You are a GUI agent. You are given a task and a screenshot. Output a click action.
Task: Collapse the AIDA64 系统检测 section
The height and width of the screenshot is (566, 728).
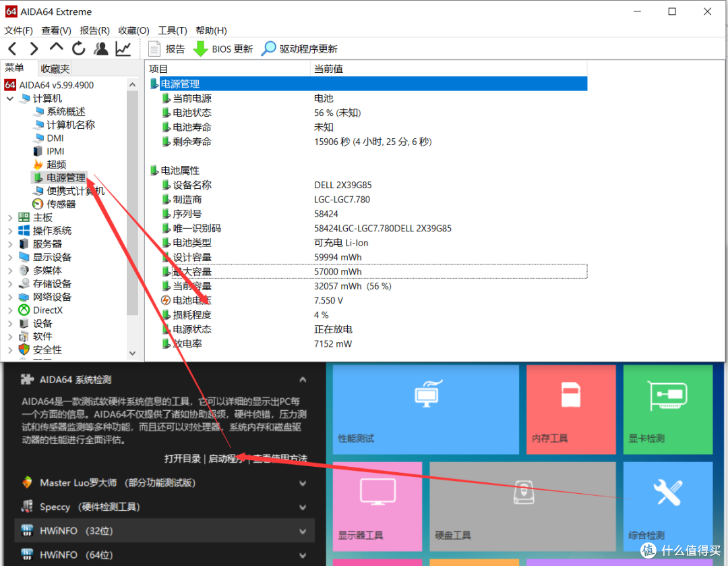[x=303, y=380]
